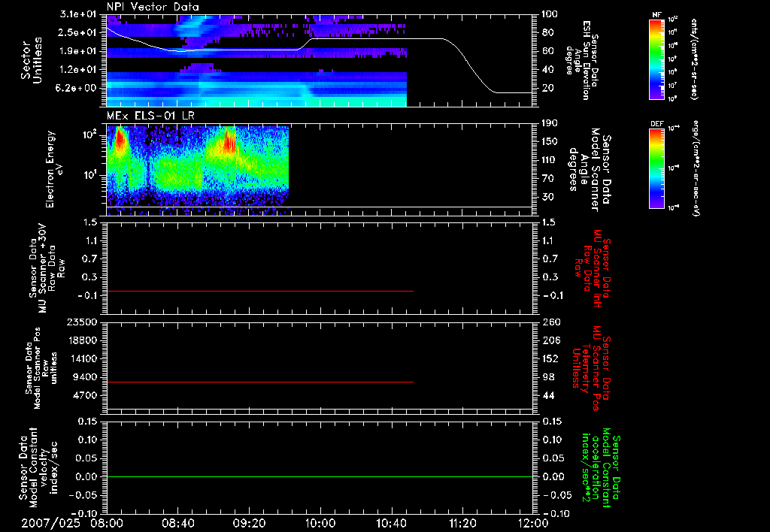Click the ergs/(cm**2-sr-sec-eV) units label
Screen dimensions: 770x532
click(x=696, y=168)
